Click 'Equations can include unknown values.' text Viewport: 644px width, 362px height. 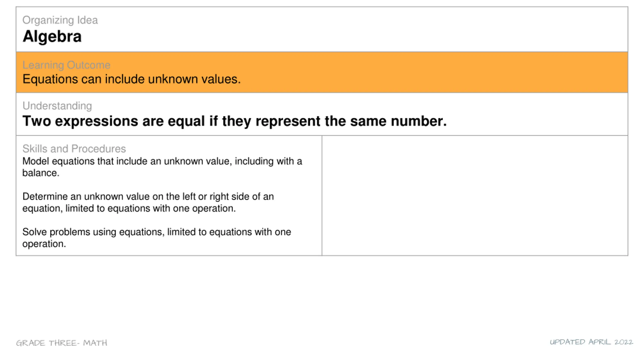click(132, 79)
